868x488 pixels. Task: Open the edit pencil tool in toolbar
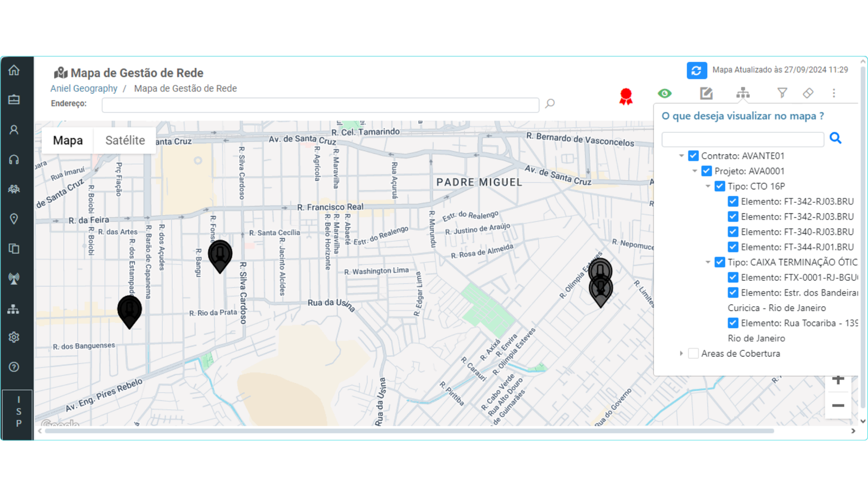click(x=706, y=94)
